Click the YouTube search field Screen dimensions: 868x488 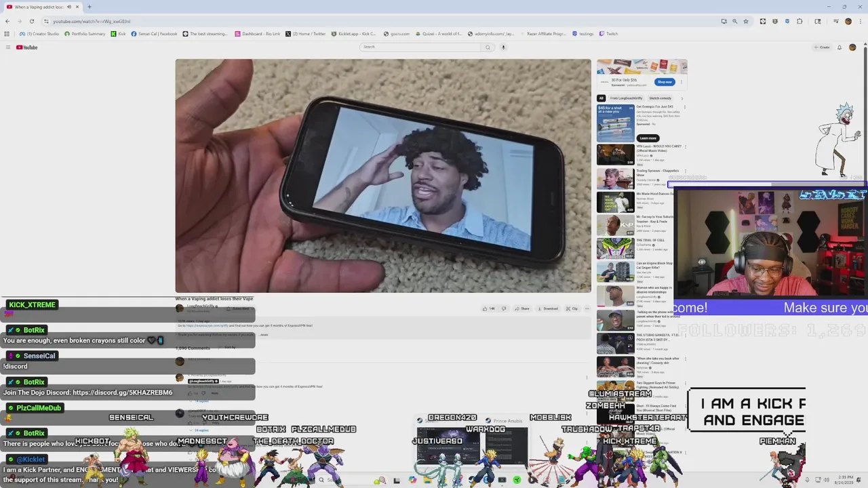tap(420, 47)
